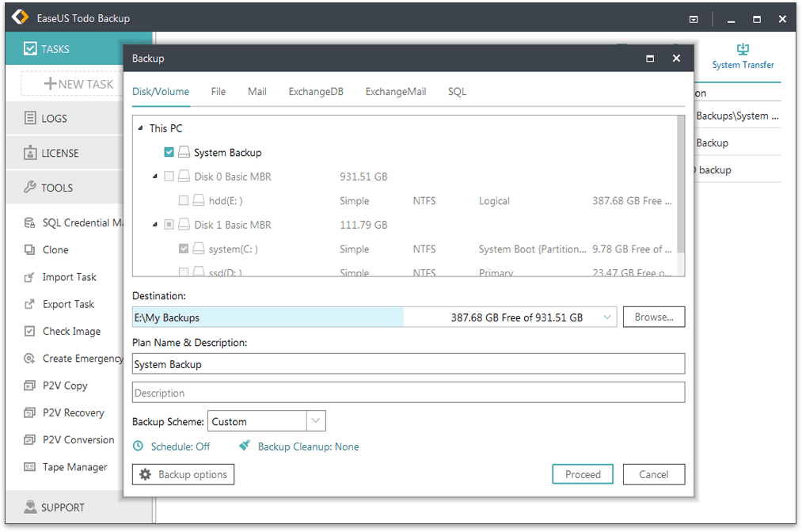Open Create Emergency Disk tool
The height and width of the screenshot is (532, 802).
click(82, 359)
